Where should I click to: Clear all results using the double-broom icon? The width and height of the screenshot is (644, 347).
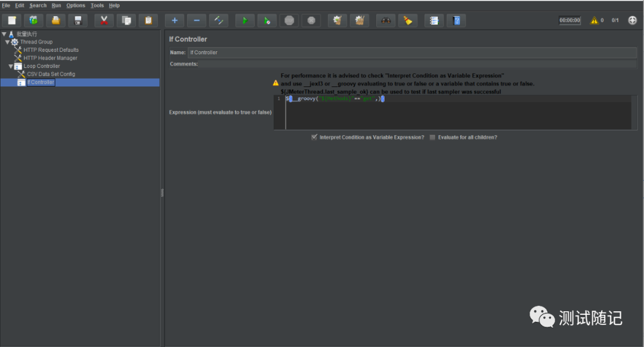pos(359,20)
